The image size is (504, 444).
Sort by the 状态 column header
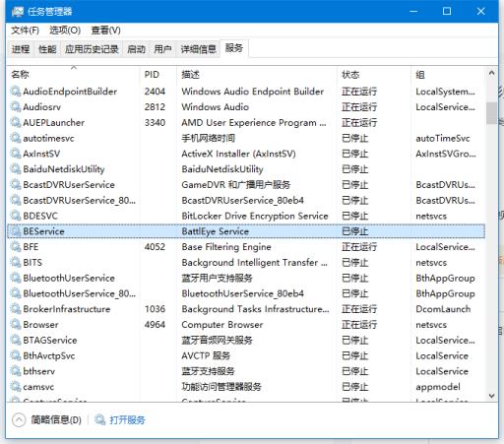[374, 75]
